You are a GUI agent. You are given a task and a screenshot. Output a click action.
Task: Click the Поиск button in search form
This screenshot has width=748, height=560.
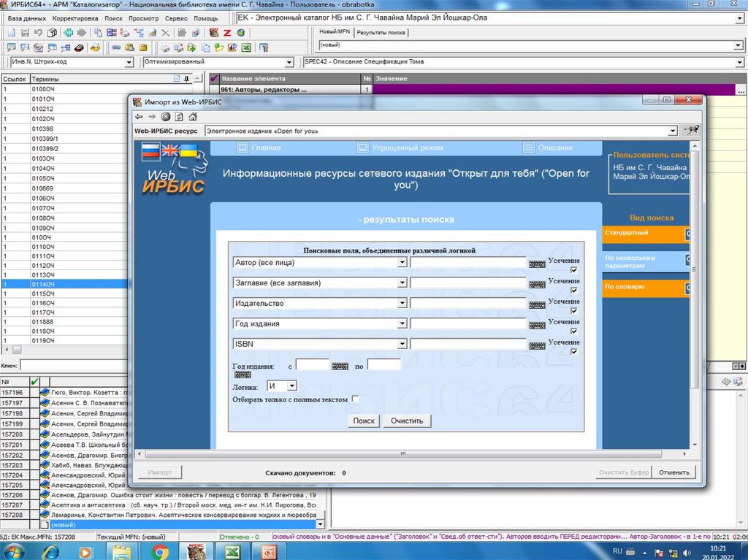(x=364, y=421)
